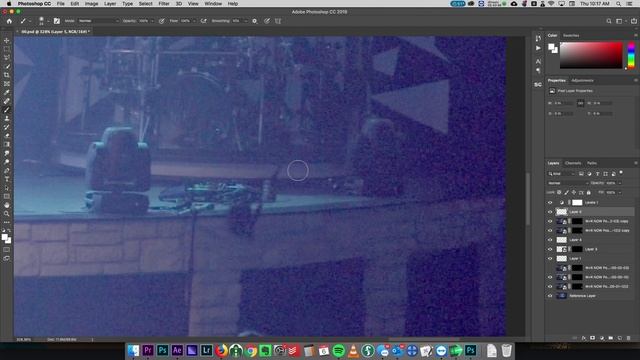Screen dimensions: 640x360
Task: Lock layer position
Action: pyautogui.click(x=574, y=192)
